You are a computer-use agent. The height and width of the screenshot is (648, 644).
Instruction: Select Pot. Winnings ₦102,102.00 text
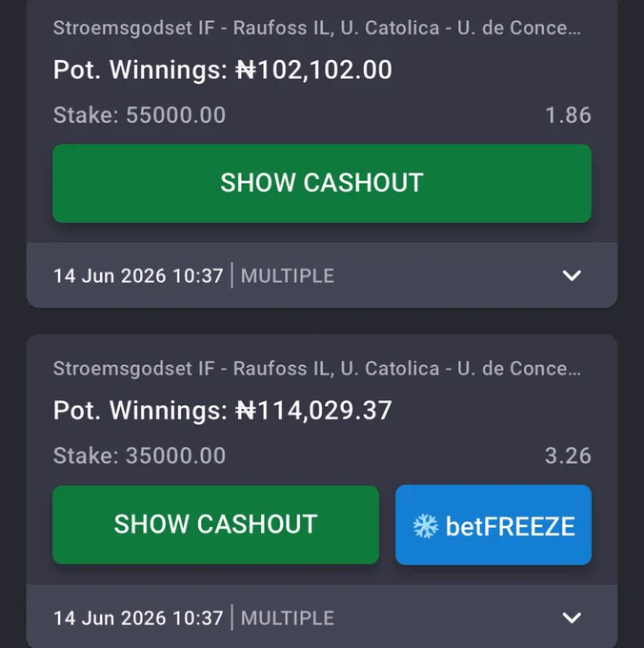click(223, 70)
